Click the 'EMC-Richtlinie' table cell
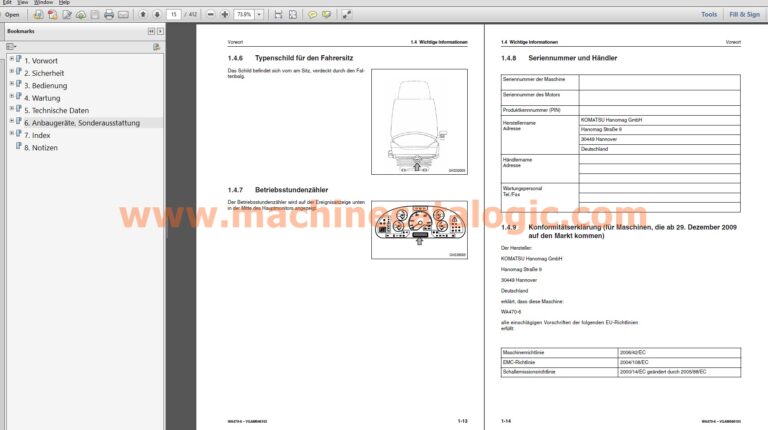 click(559, 362)
